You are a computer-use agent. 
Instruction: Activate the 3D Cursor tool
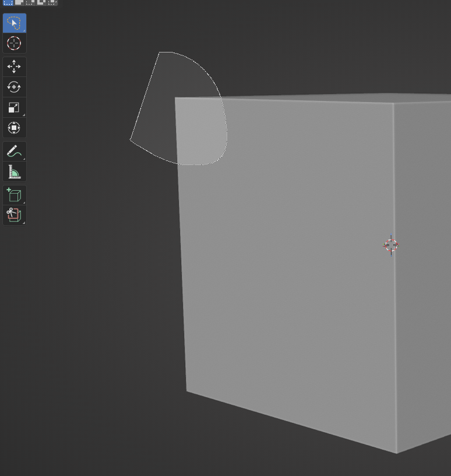[14, 43]
